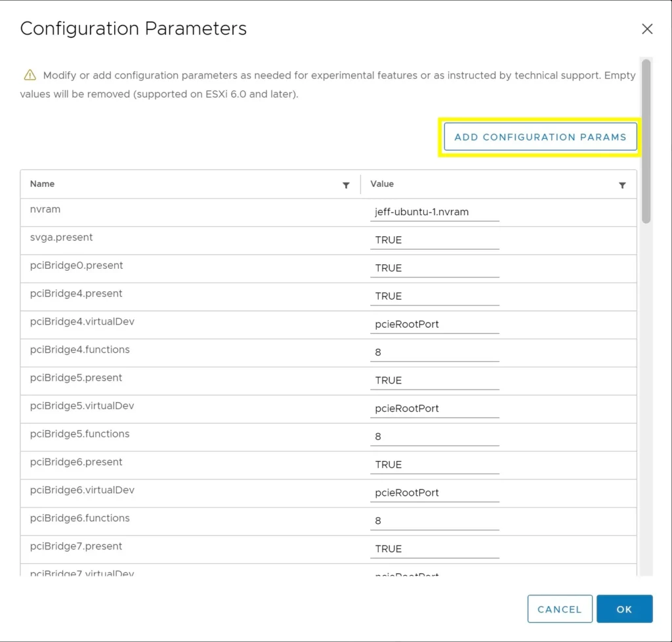Screen dimensions: 672x642
Task: Select the nvram value field
Action: [434, 211]
